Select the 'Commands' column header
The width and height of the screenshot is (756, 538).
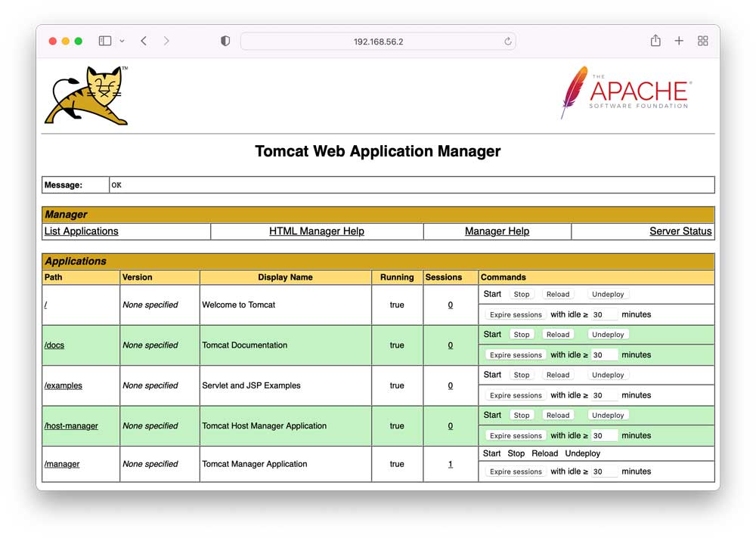point(503,277)
